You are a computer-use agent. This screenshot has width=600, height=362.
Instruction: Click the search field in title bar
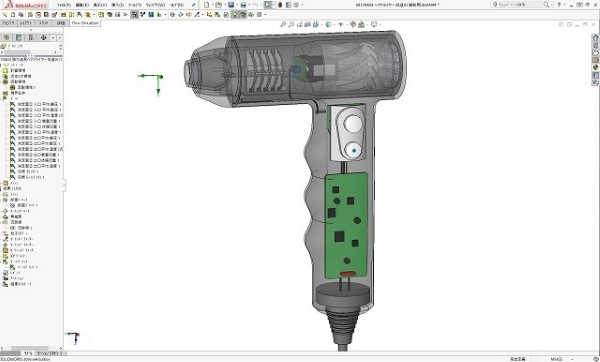tap(518, 5)
